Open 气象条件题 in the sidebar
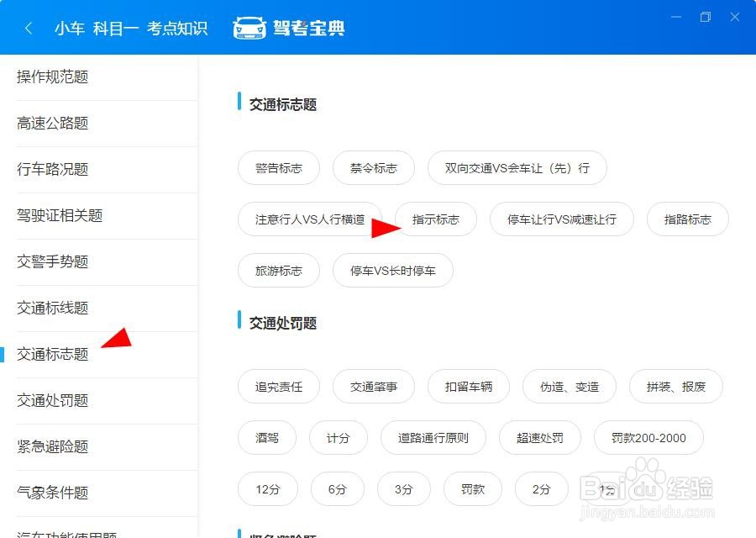 click(x=99, y=493)
